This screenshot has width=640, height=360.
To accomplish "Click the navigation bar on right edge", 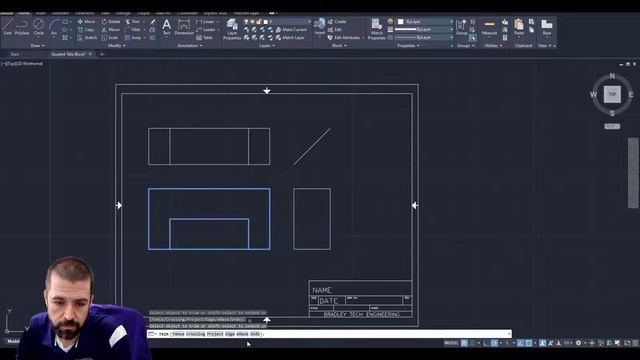I will pos(633,173).
